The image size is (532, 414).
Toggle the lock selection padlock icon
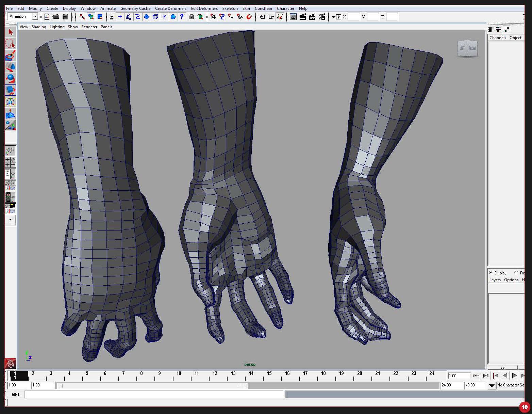pyautogui.click(x=192, y=17)
